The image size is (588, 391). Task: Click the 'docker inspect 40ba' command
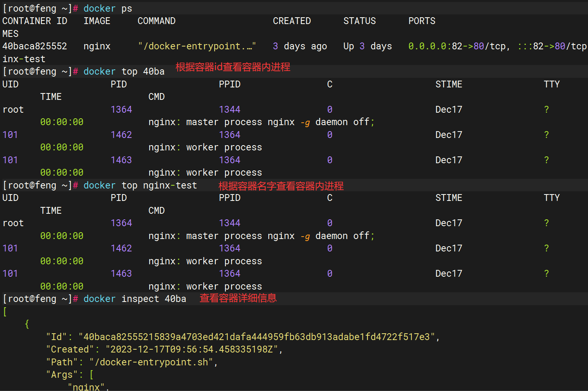pos(135,299)
